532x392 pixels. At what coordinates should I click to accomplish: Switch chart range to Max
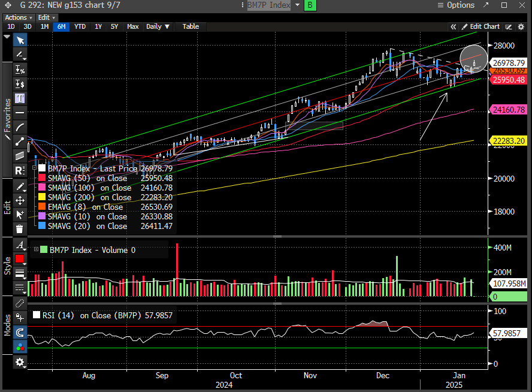(132, 26)
